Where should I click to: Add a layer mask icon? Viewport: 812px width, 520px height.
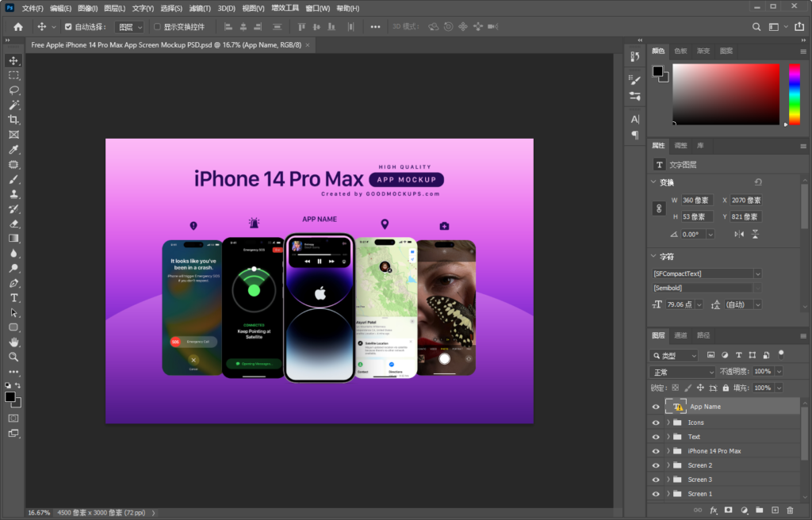click(729, 510)
